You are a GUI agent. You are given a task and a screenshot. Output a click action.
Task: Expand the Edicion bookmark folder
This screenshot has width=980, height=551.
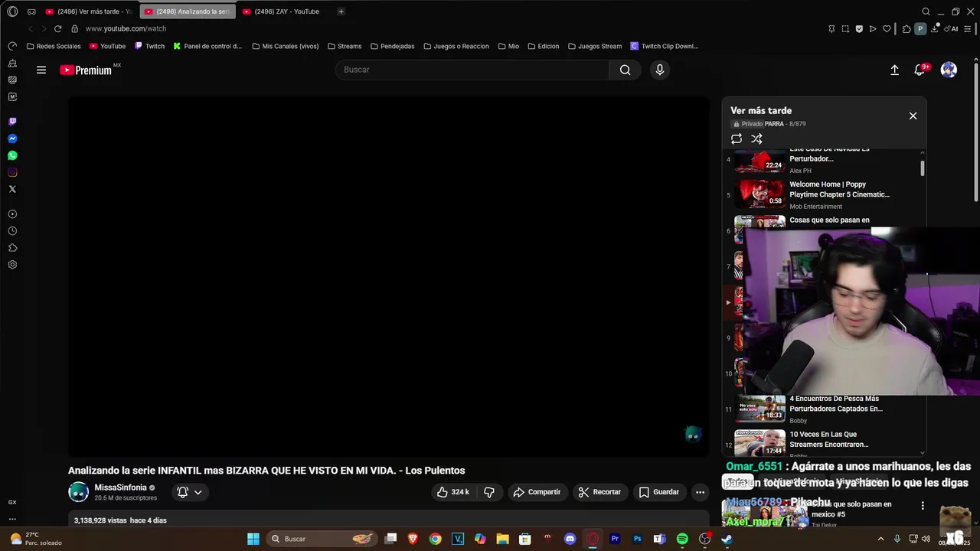pos(543,46)
